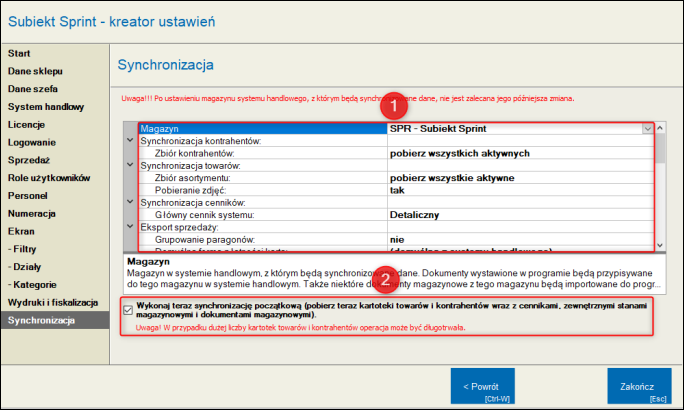The image size is (684, 410).
Task: Select 'SPR - Subiekt Sprint' magazyn value
Action: 438,129
